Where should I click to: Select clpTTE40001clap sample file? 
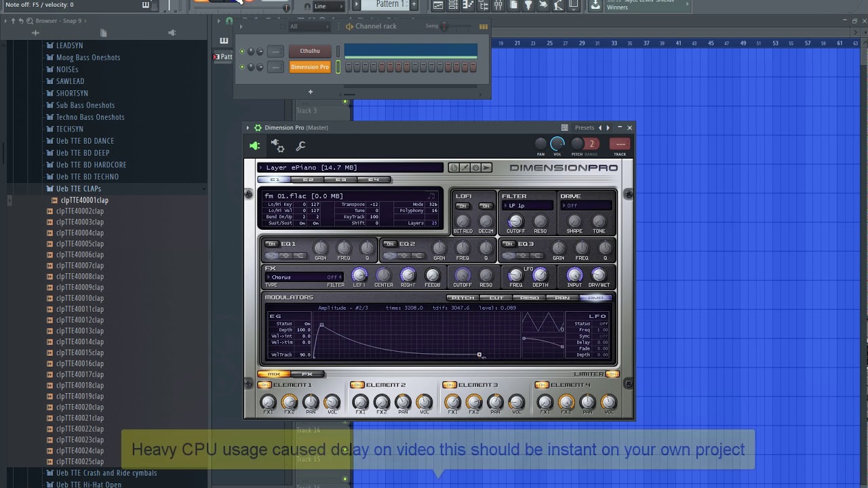pyautogui.click(x=84, y=201)
